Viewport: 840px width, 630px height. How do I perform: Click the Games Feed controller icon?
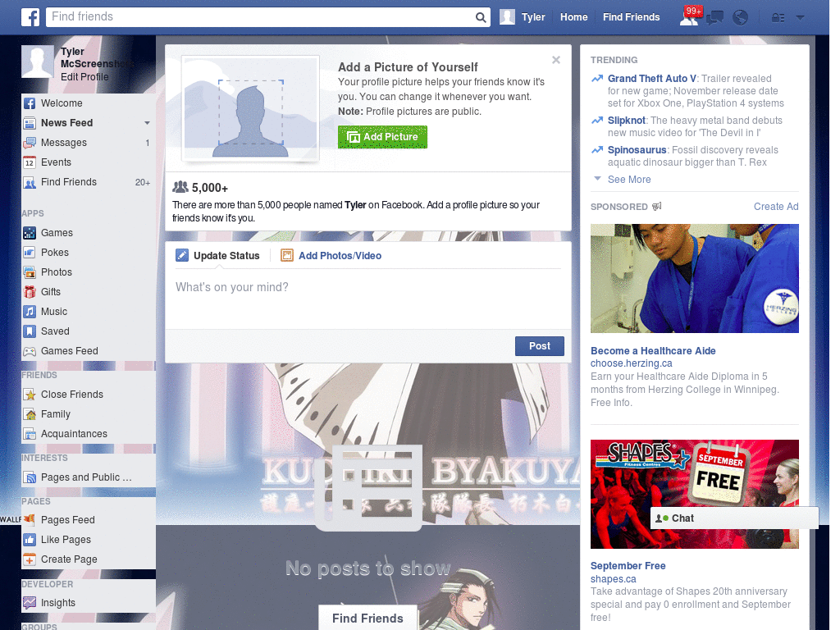pyautogui.click(x=30, y=351)
